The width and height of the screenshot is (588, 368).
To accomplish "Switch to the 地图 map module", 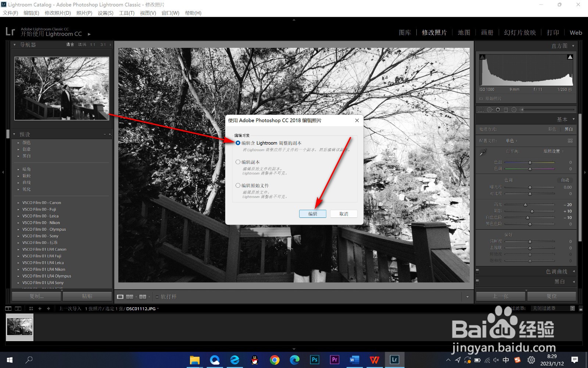I will pos(464,32).
